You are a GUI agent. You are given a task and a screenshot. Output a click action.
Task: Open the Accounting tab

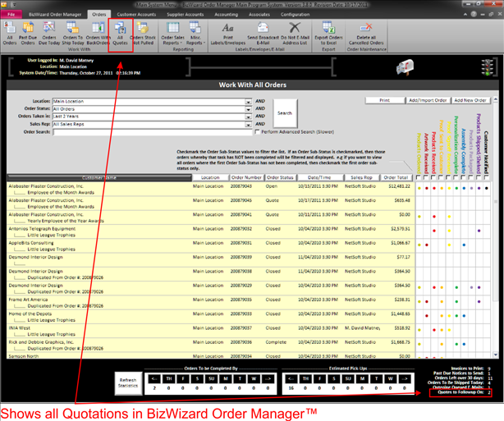[x=227, y=15]
